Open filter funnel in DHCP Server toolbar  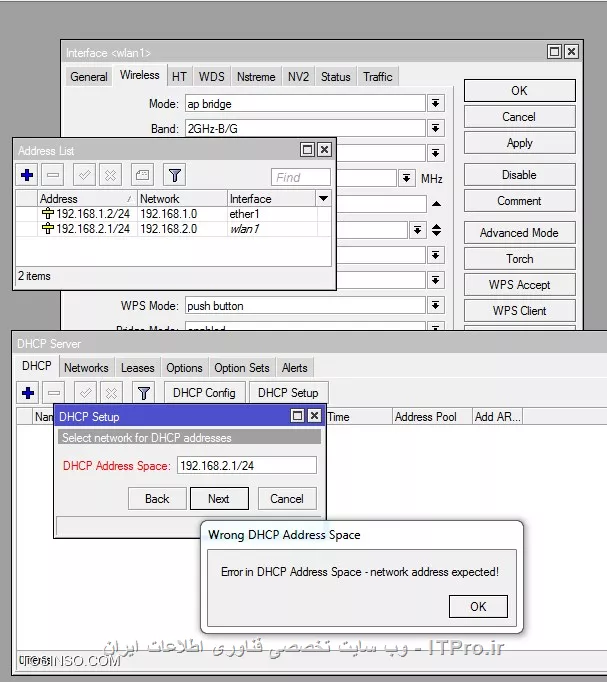click(x=144, y=393)
